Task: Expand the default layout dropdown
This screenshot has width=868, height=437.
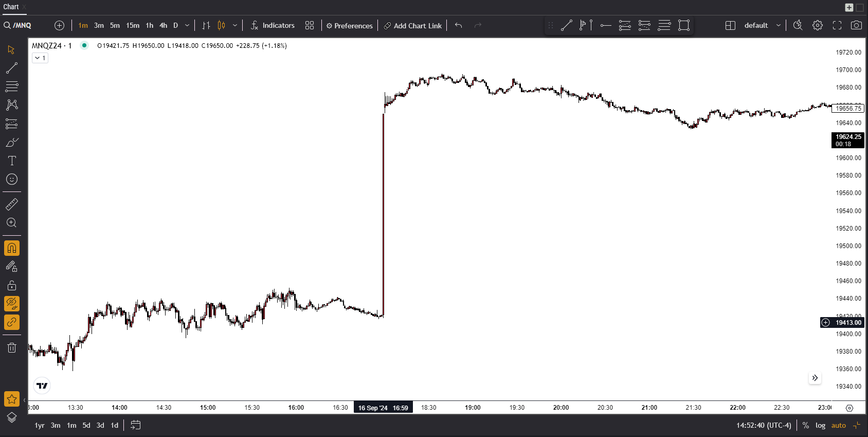Action: tap(779, 25)
